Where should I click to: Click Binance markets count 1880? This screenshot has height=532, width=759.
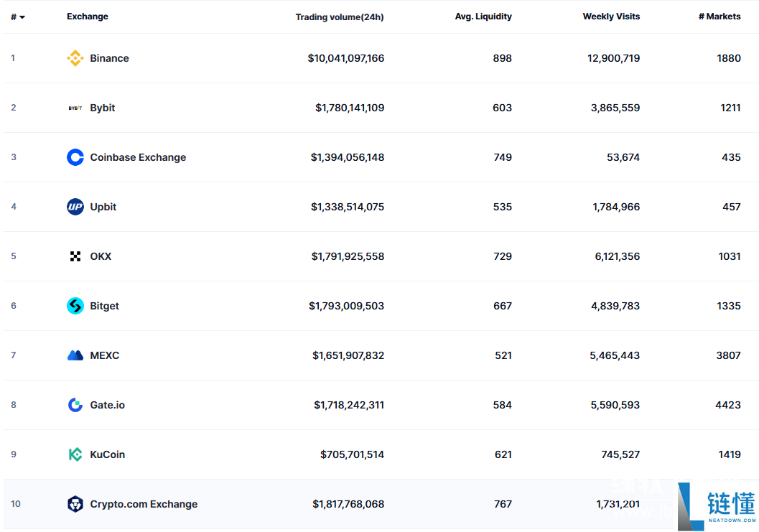click(729, 58)
